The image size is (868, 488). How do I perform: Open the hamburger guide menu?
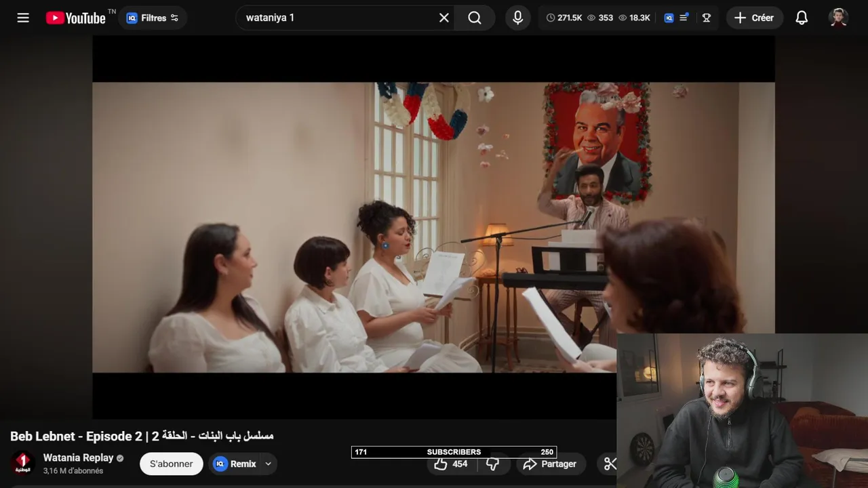[23, 18]
